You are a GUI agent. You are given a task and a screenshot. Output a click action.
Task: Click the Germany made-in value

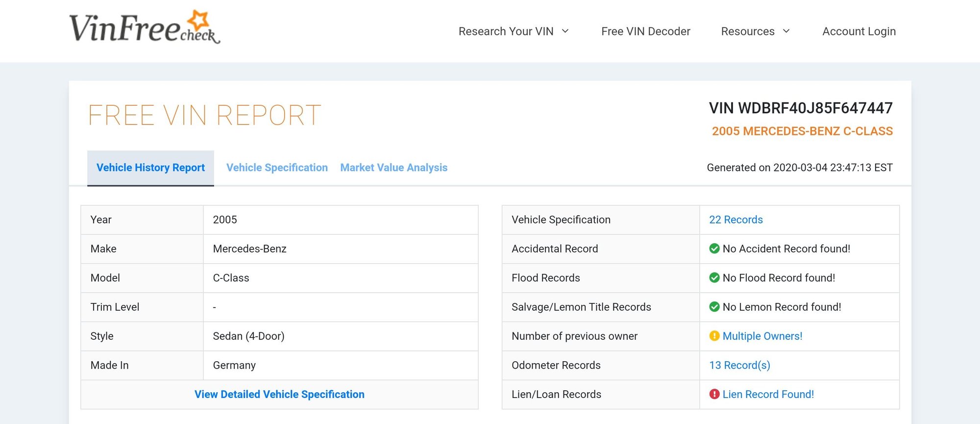click(x=234, y=365)
